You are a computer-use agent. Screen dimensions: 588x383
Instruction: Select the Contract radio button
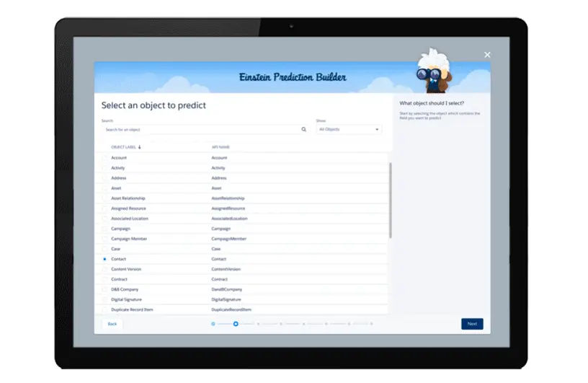(104, 279)
